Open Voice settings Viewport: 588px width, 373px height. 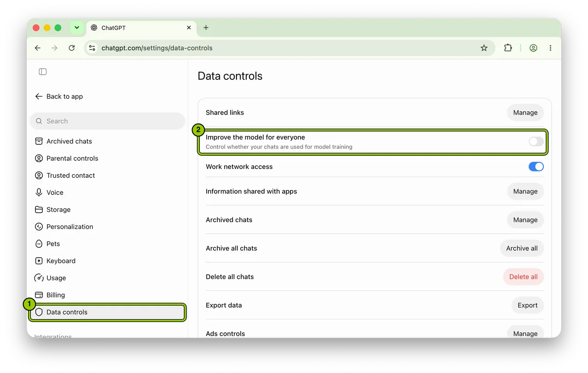click(107, 192)
